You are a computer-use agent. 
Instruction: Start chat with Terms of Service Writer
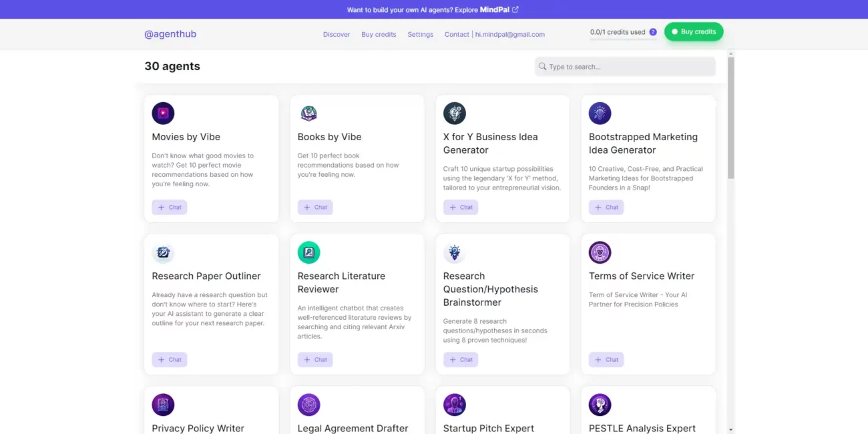[606, 359]
